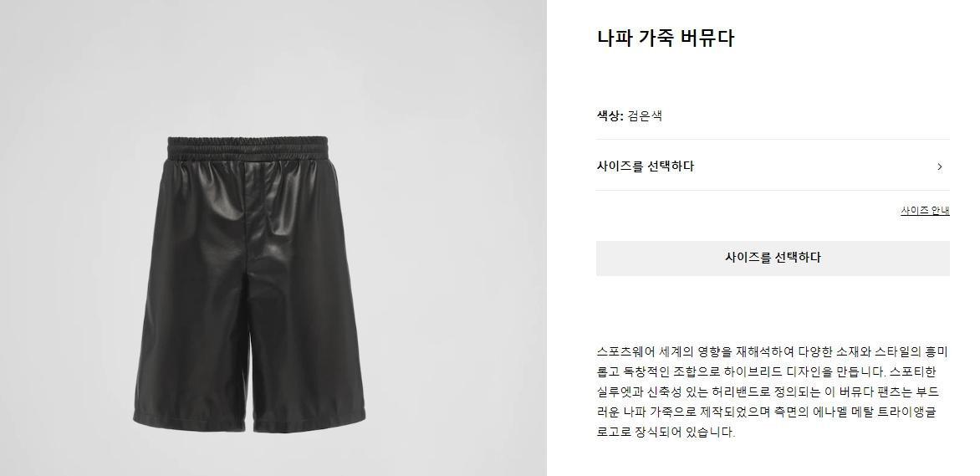Viewport: 980px width, 476px height.
Task: Click the product title 나파 가죽 버뮤다
Action: (665, 38)
